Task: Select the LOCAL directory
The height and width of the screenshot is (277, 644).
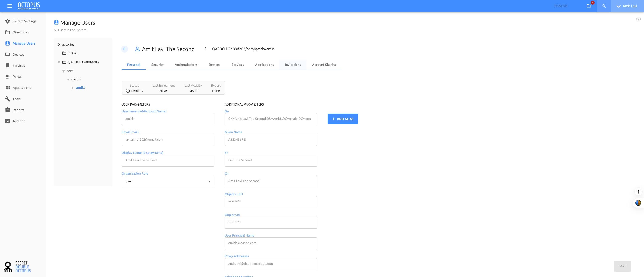Action: (x=73, y=53)
